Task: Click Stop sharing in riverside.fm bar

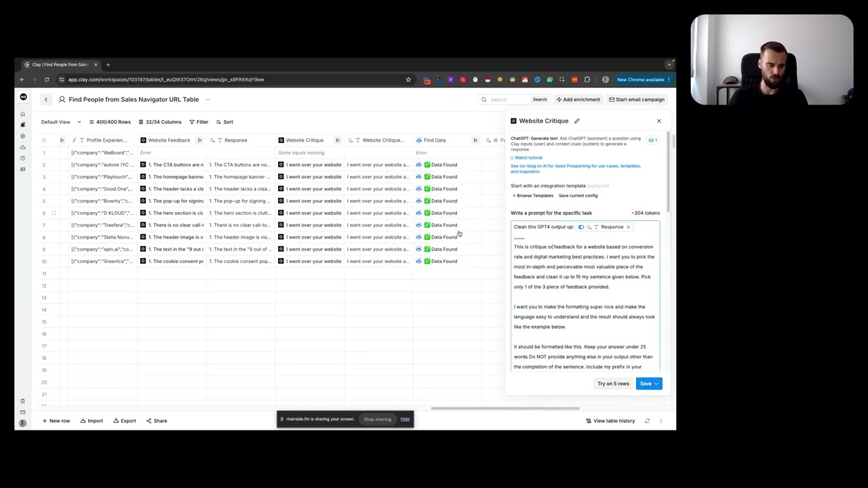Action: point(377,420)
